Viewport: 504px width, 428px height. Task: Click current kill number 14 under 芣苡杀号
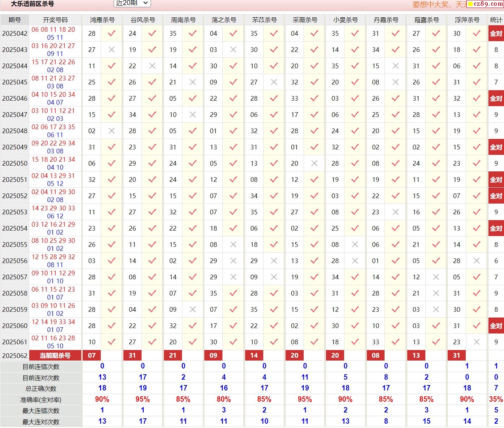(x=254, y=355)
